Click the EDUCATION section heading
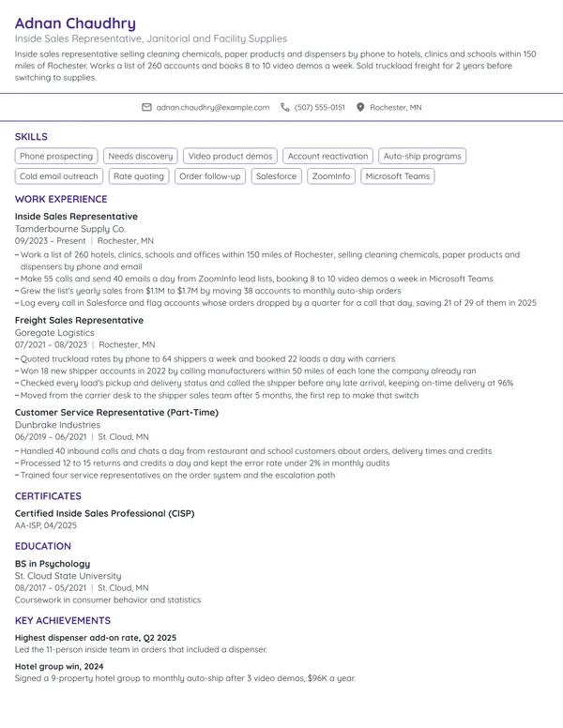This screenshot has height=728, width=563. [43, 546]
